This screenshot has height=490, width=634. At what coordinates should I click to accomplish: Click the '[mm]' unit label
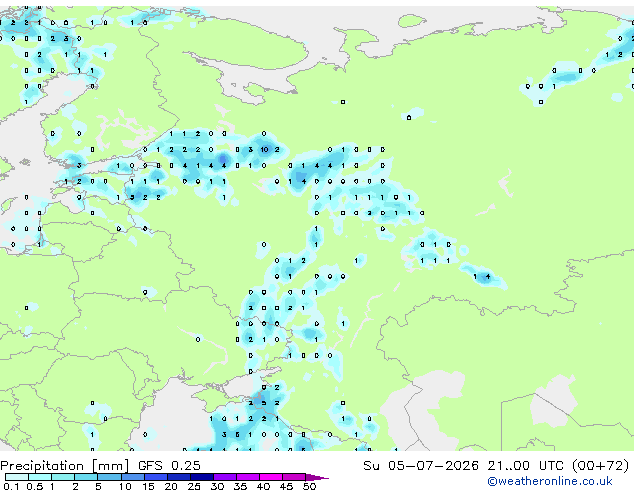click(x=110, y=466)
